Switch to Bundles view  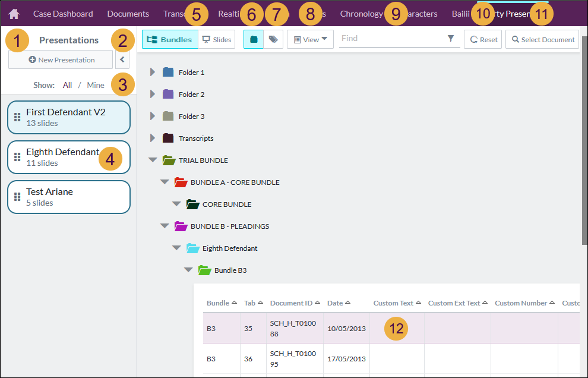click(169, 39)
